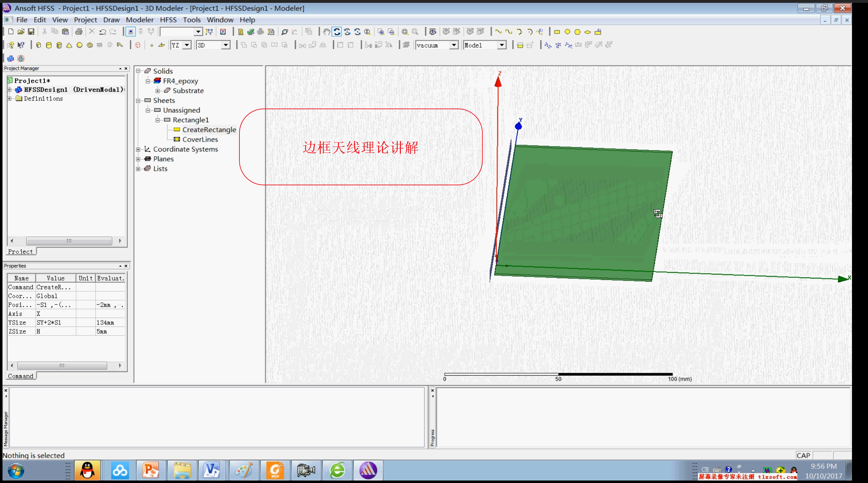Open the Modeler menu

140,20
